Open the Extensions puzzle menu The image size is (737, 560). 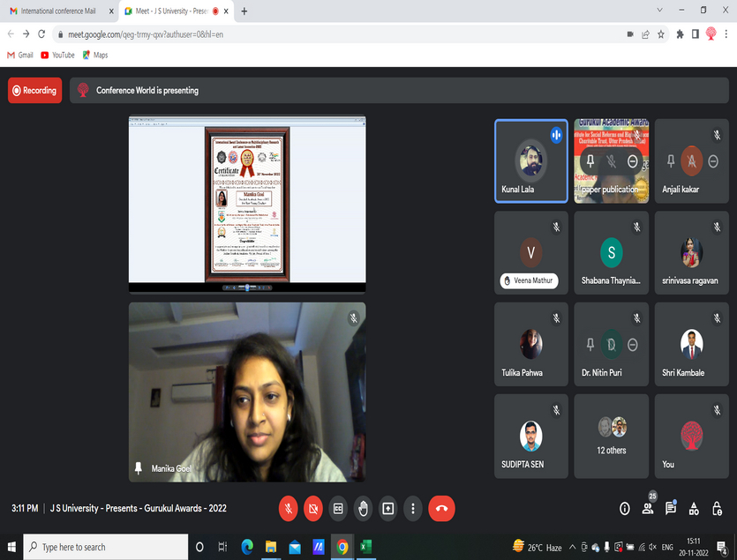680,34
